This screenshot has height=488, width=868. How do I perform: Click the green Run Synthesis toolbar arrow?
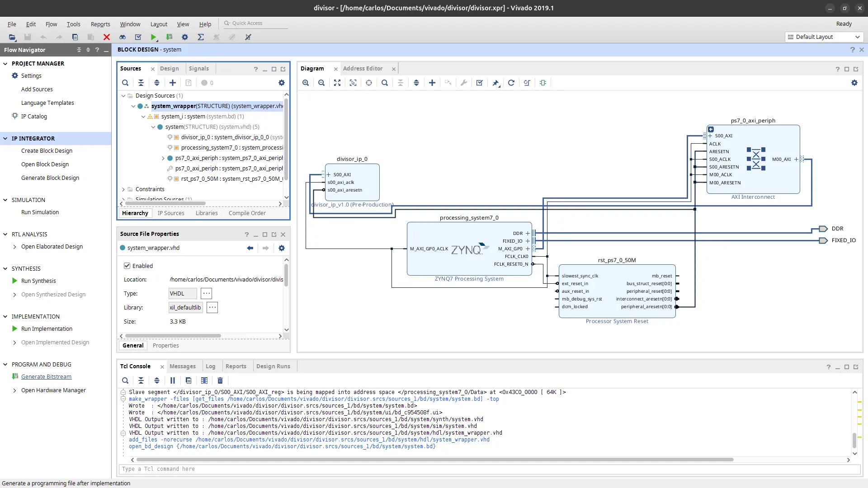[x=153, y=37]
